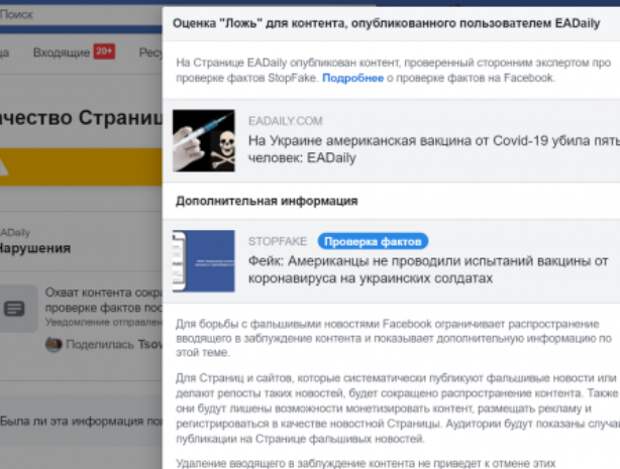
Task: Select the 'Нарушения' section heading
Action: tap(35, 248)
